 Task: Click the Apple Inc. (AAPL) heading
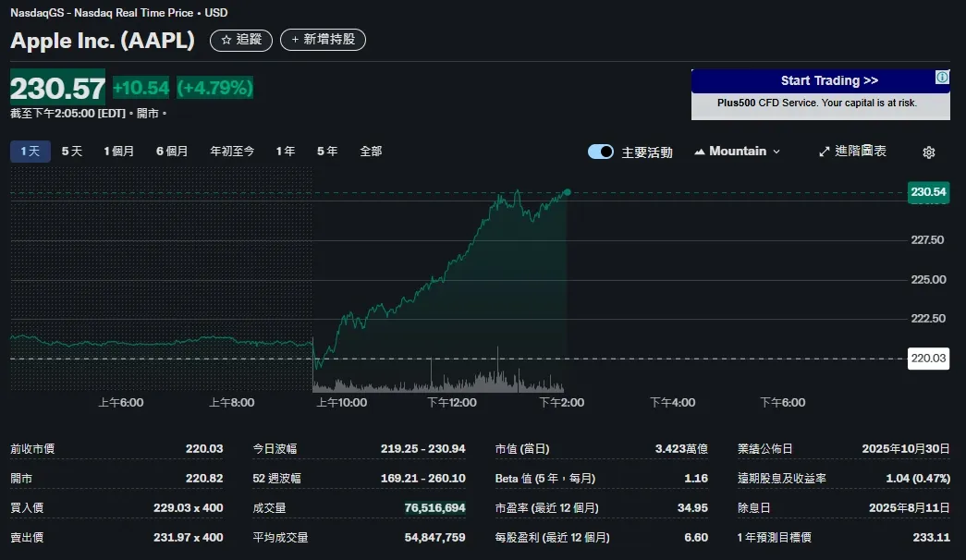(103, 41)
